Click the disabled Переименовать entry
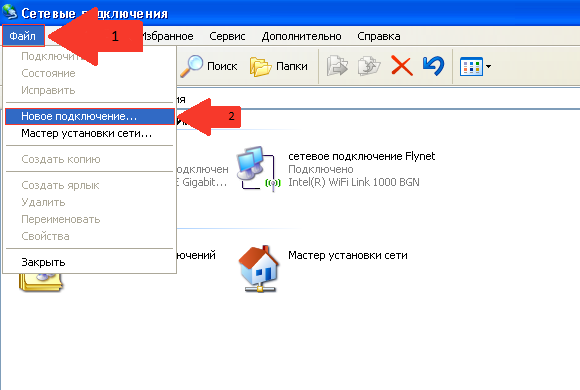The height and width of the screenshot is (390, 580). click(90, 219)
